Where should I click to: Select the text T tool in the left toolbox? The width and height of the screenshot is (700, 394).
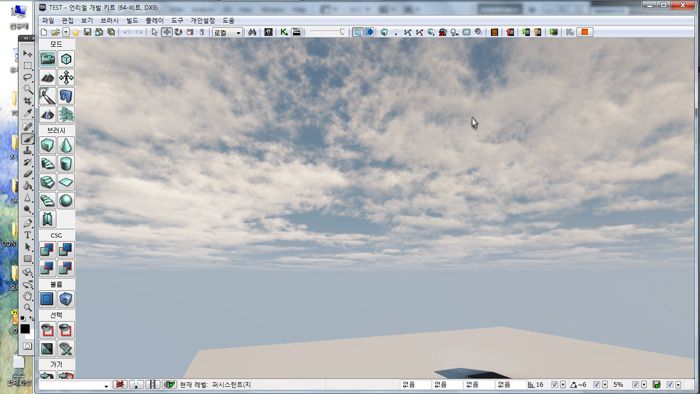click(28, 235)
